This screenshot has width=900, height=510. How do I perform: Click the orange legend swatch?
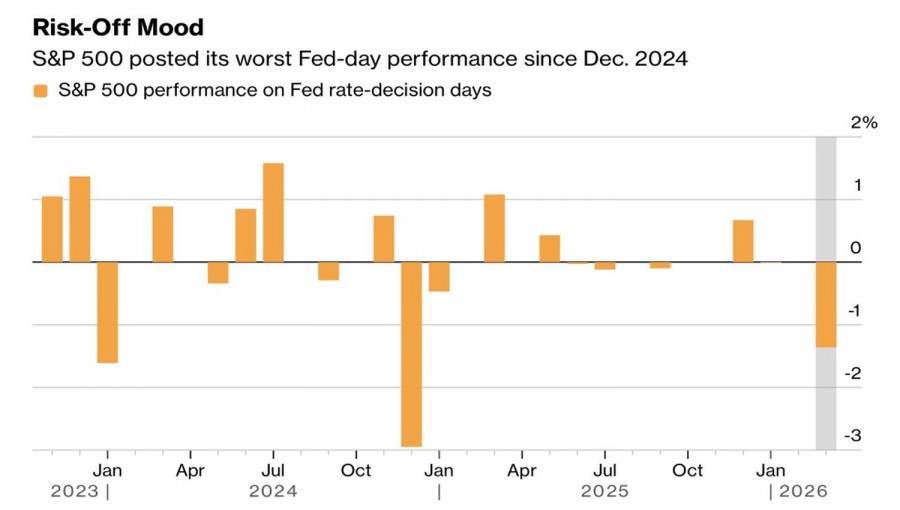point(40,91)
